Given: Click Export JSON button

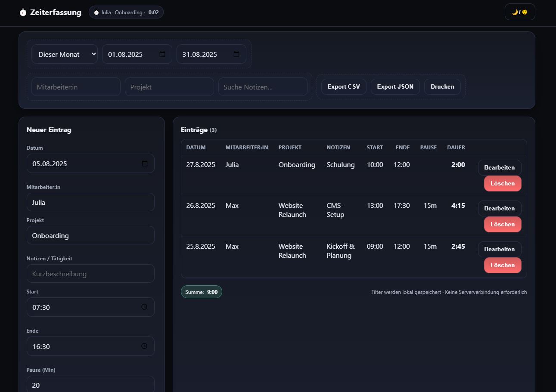Looking at the screenshot, I should click(x=395, y=86).
